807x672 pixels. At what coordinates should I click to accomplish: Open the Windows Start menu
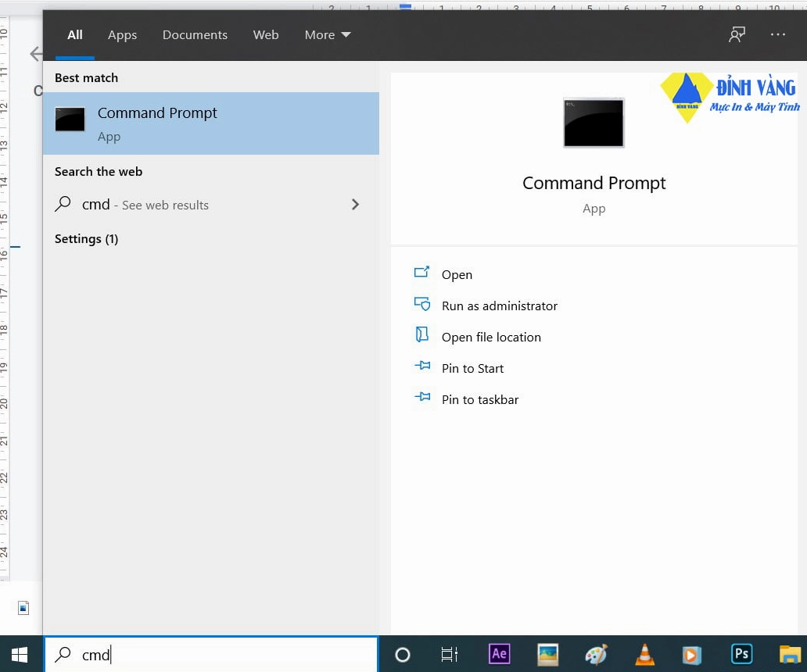pos(18,655)
